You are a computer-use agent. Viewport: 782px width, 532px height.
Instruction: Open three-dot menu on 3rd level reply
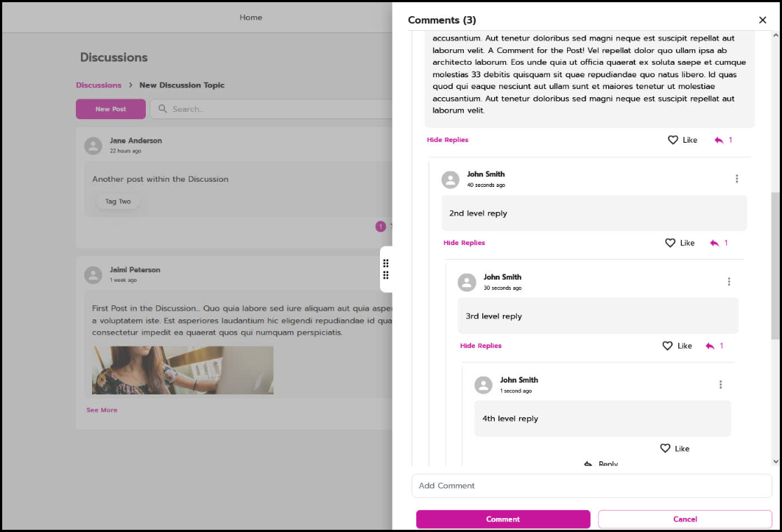coord(728,282)
